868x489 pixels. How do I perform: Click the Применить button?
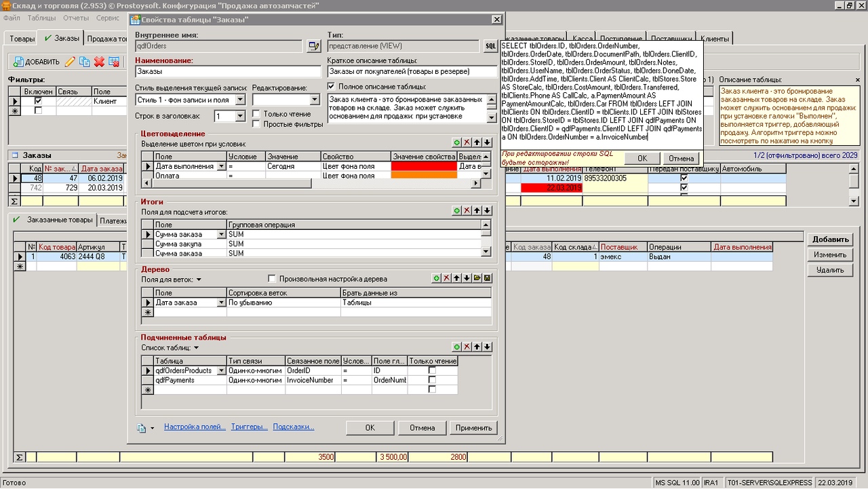coord(473,428)
